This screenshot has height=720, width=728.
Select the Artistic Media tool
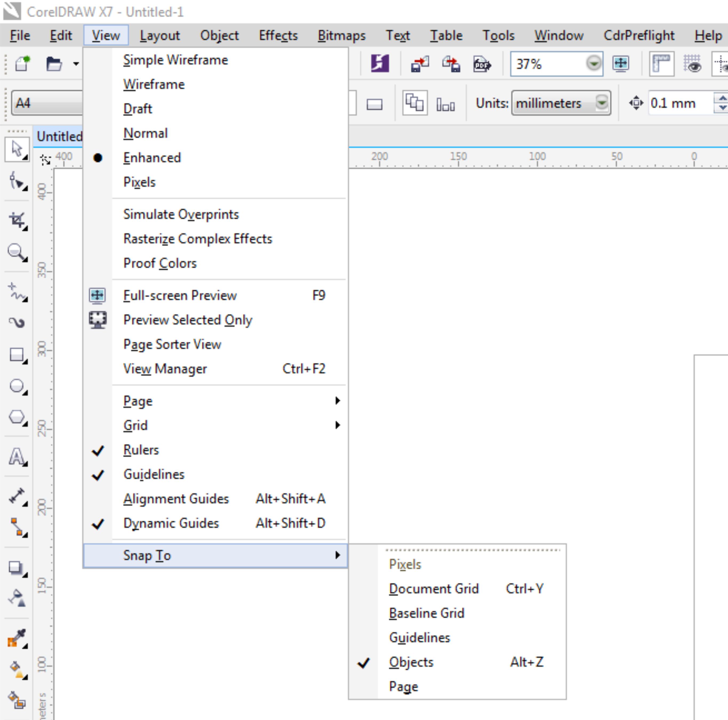[17, 322]
